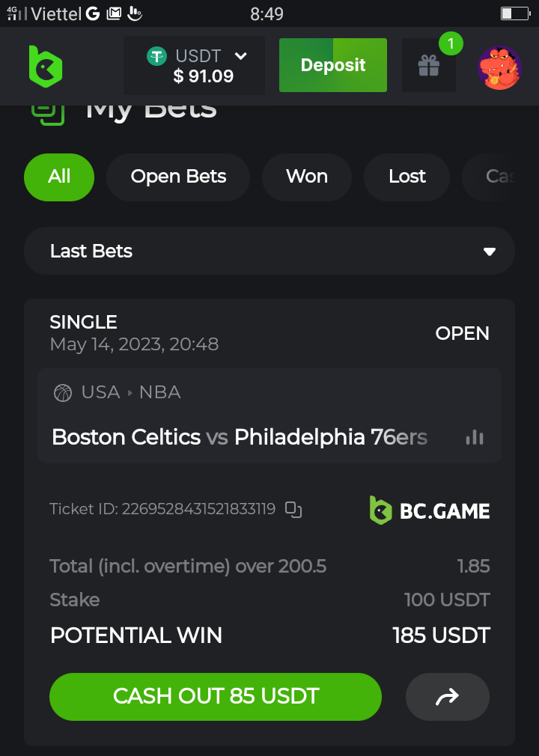Switch to the Open Bets tab
This screenshot has height=756, width=539.
(178, 177)
